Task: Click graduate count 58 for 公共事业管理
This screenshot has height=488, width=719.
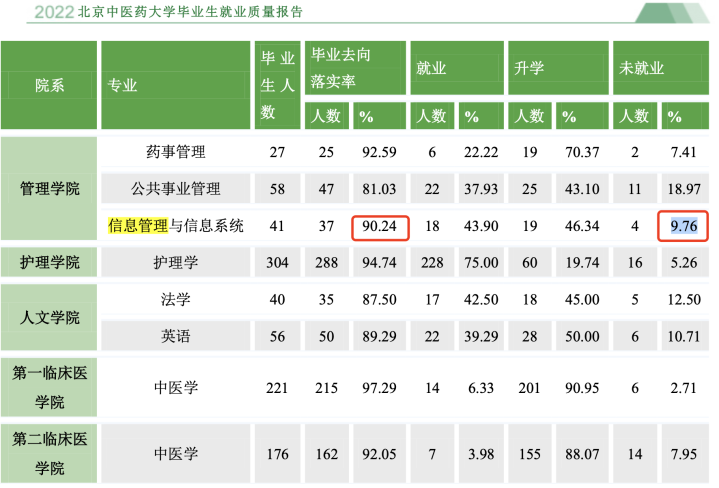Action: [277, 189]
